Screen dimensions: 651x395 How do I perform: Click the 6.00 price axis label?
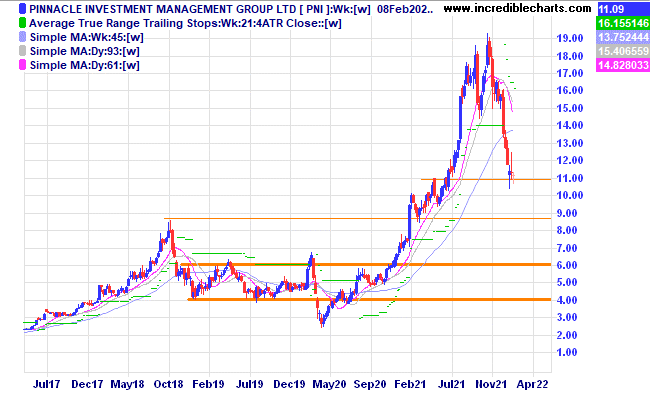(567, 265)
